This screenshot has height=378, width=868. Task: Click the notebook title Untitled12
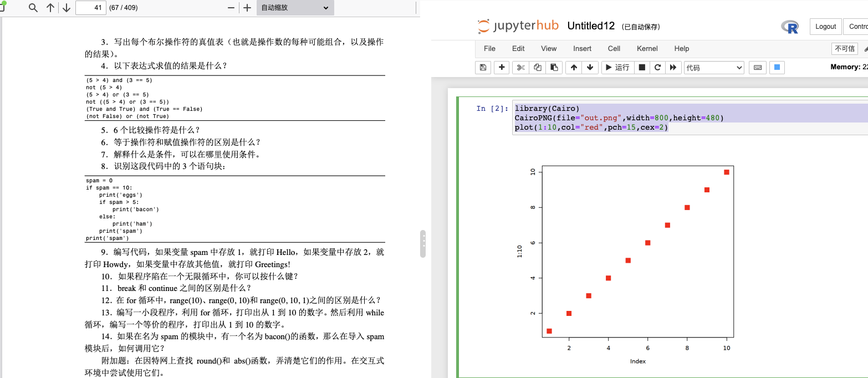coord(591,26)
